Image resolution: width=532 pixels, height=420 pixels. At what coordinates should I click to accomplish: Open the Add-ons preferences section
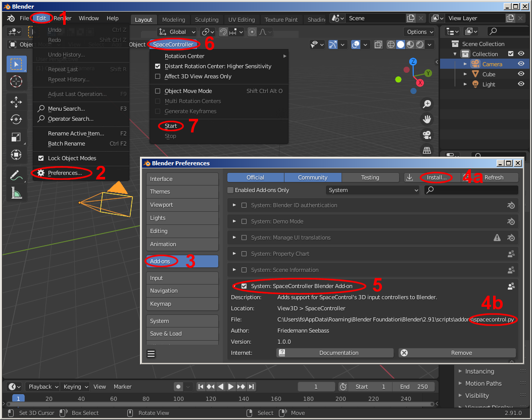pyautogui.click(x=182, y=261)
